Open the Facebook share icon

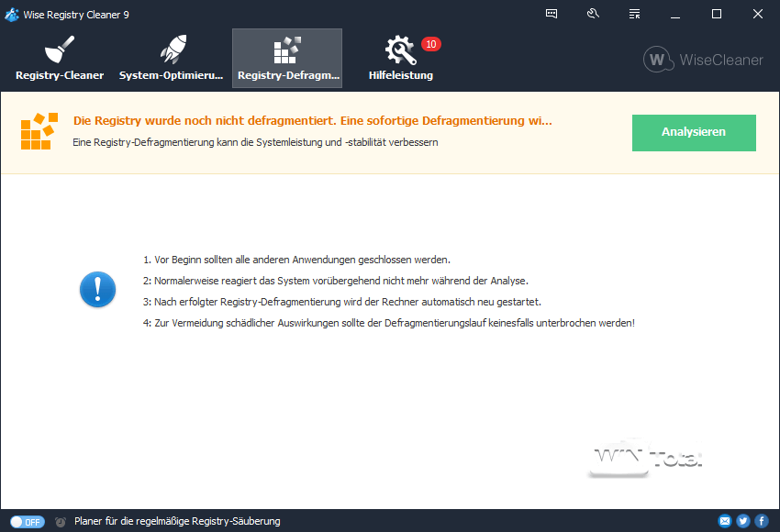coord(762,521)
